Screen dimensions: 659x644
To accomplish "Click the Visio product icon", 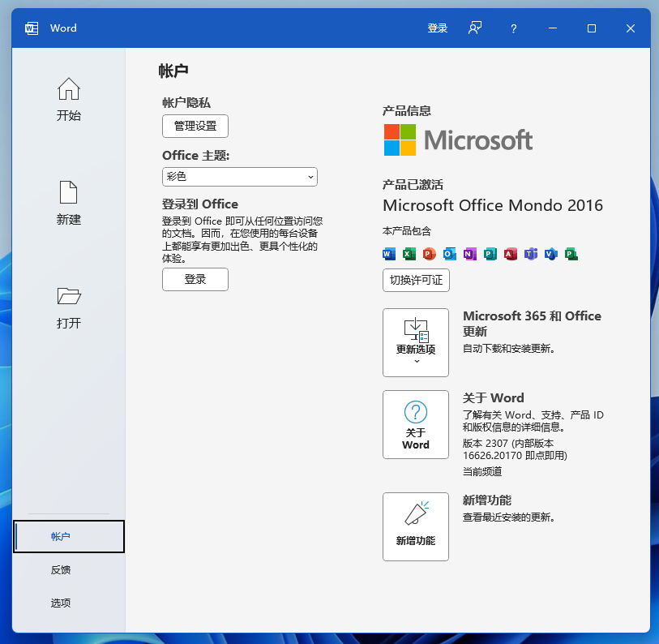I will point(551,254).
